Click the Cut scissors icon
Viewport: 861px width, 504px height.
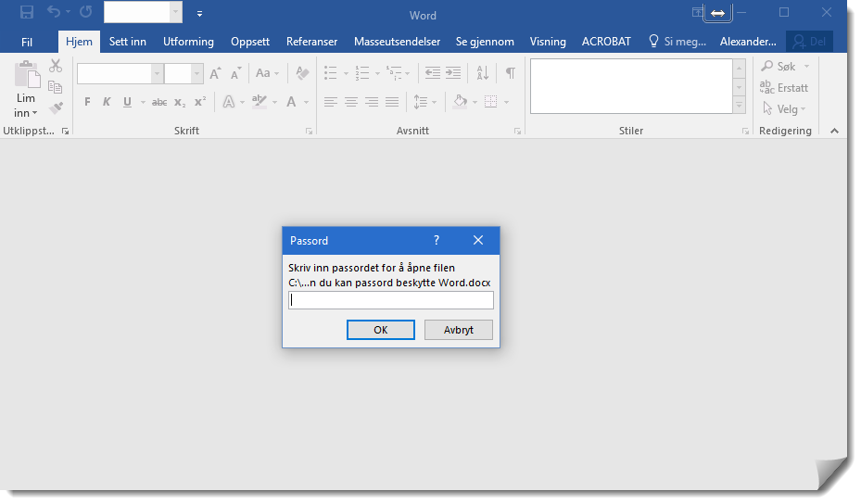(55, 66)
